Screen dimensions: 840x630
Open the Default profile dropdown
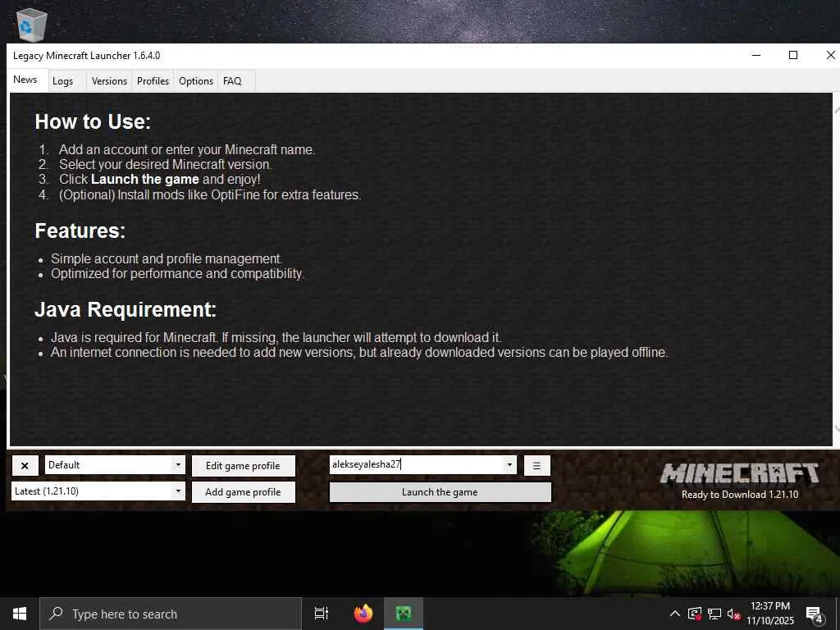click(x=115, y=465)
